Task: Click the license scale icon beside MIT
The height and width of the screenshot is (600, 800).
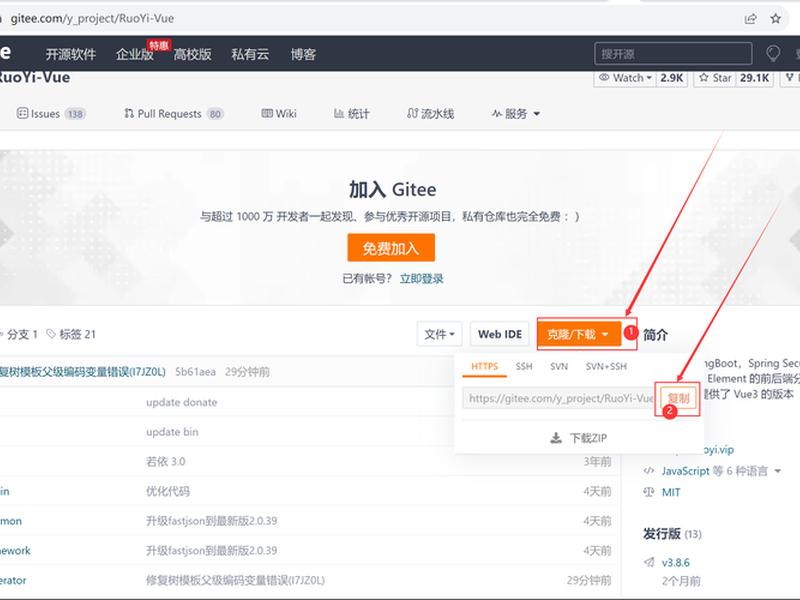Action: pos(648,492)
